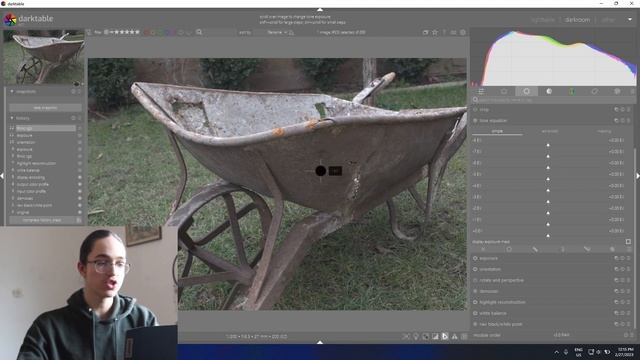This screenshot has width=640, height=360.
Task: Open module groups presets menu icon
Action: coord(632,91)
